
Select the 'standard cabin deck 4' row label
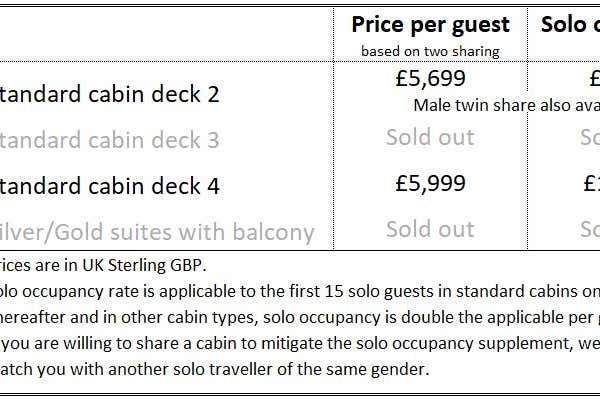(109, 186)
